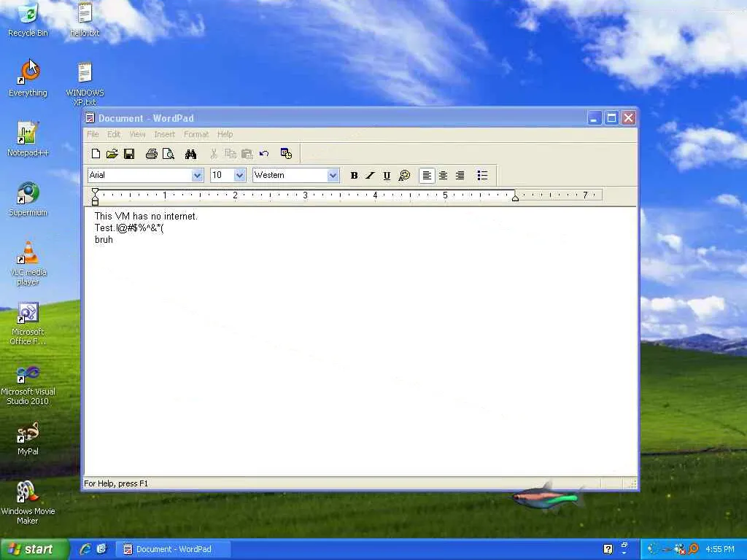This screenshot has height=560, width=747.
Task: Click the text line 'This VM has no internet.'
Action: [146, 216]
